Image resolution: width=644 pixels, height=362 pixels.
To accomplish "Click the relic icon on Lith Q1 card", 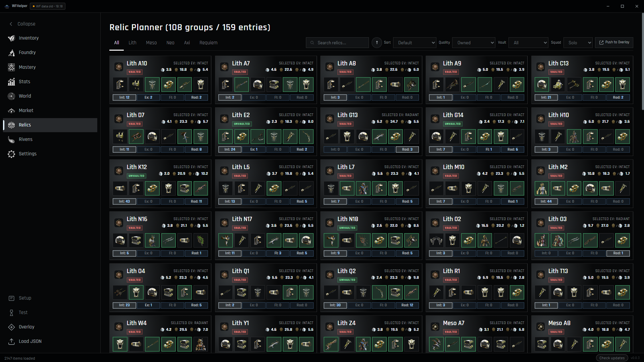I will coord(224,275).
